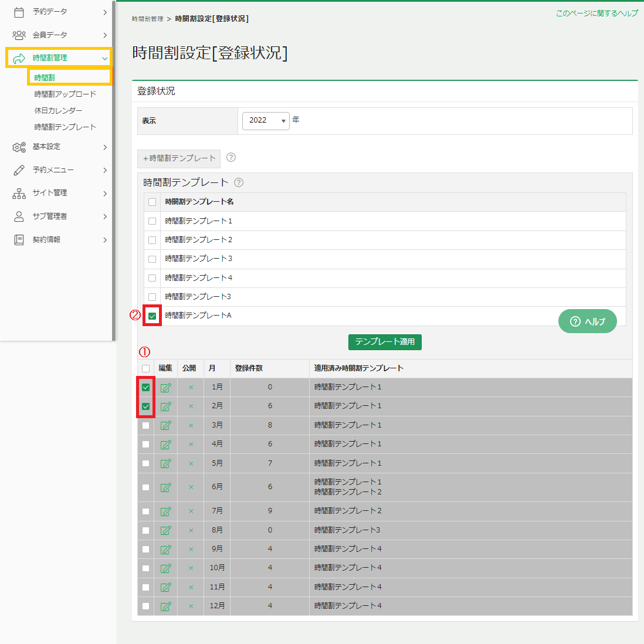The height and width of the screenshot is (644, 644).
Task: Open edit icon for 4月
Action: click(165, 445)
